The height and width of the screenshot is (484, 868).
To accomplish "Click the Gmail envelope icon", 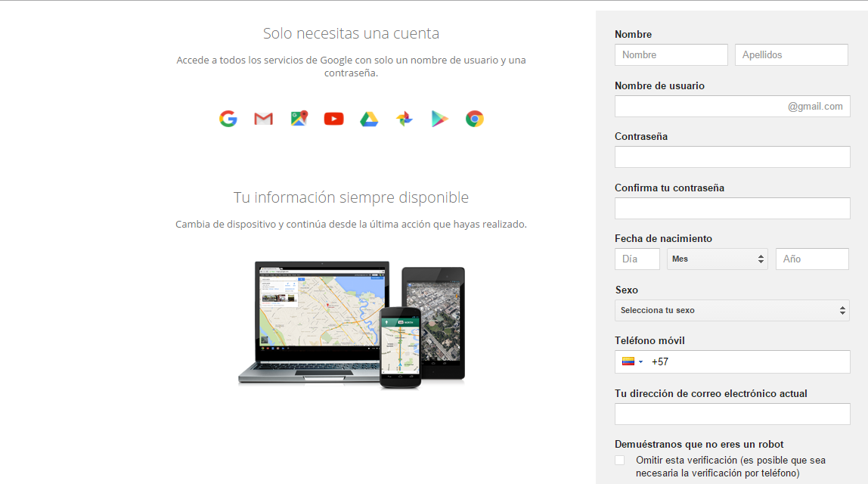I will coord(263,119).
